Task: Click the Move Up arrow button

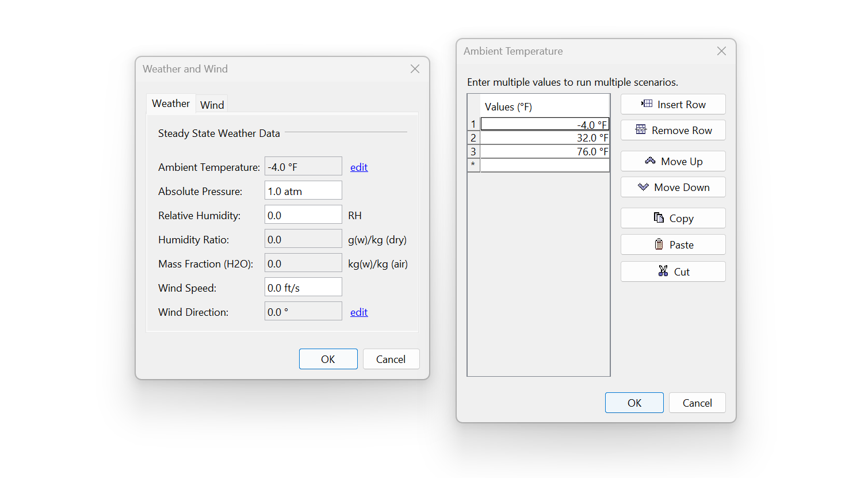Action: point(672,162)
